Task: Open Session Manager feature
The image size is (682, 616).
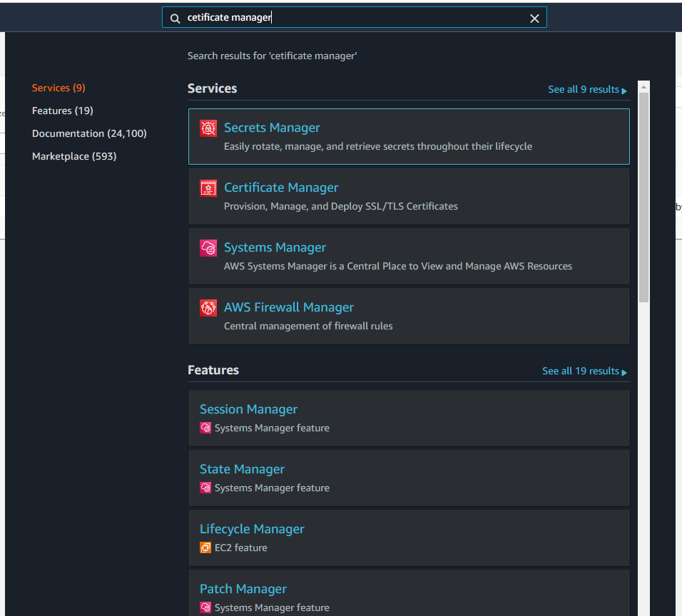Action: [248, 409]
